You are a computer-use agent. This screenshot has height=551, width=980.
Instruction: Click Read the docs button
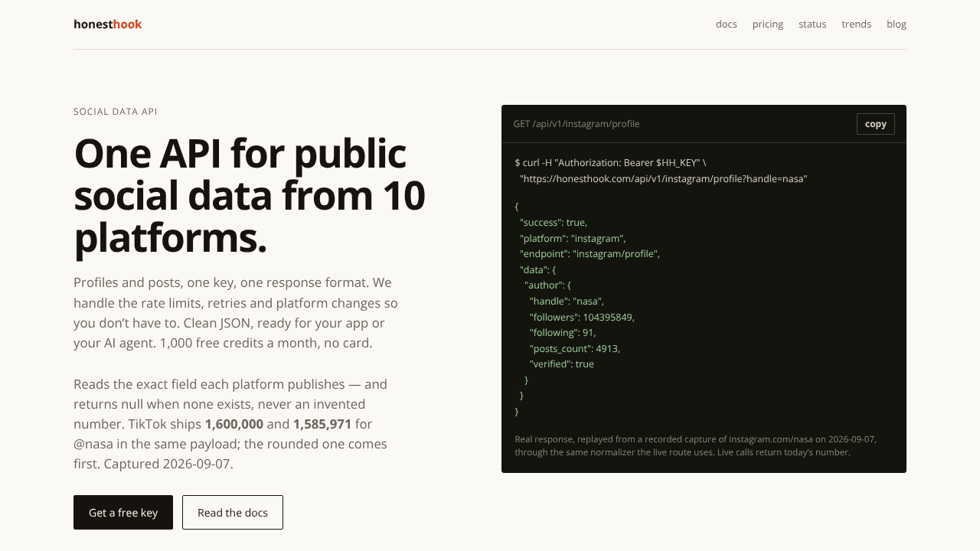(233, 513)
